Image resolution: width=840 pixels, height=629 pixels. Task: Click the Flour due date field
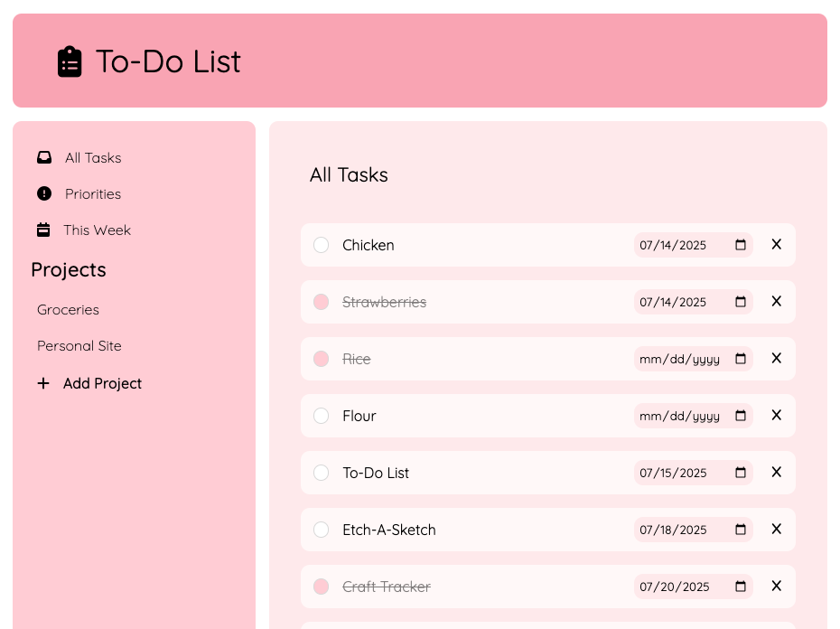[x=680, y=416]
